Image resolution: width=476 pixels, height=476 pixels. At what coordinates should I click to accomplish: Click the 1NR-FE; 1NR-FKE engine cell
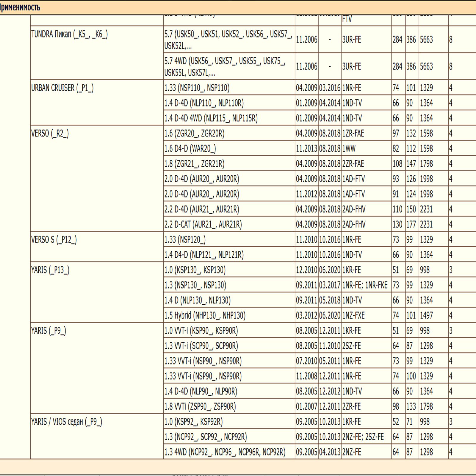point(365,285)
